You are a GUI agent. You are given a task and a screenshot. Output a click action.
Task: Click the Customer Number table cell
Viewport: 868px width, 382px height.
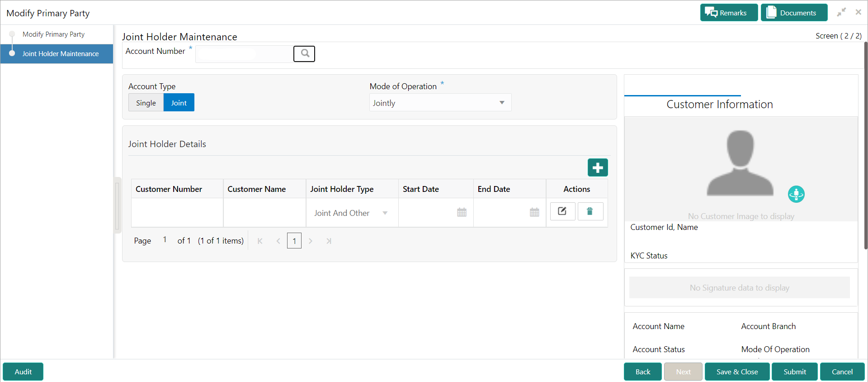[x=177, y=213]
